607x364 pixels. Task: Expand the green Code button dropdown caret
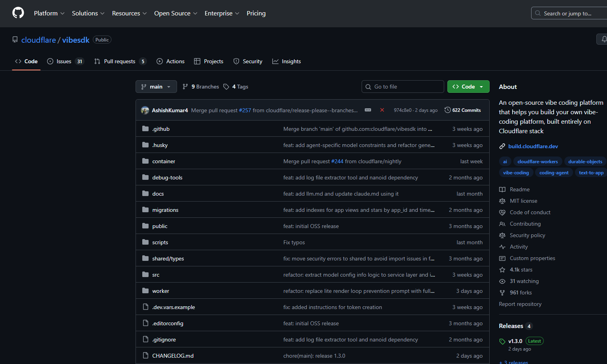(x=481, y=86)
